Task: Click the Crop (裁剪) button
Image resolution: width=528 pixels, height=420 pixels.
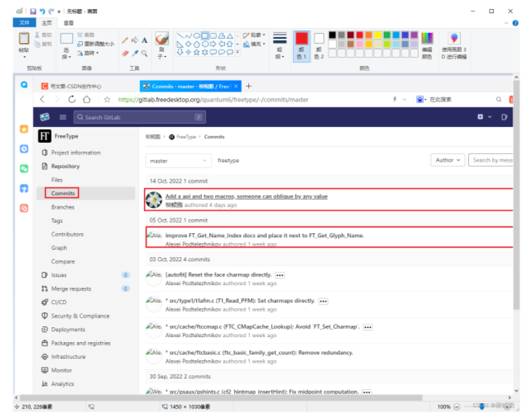Action: (86, 35)
